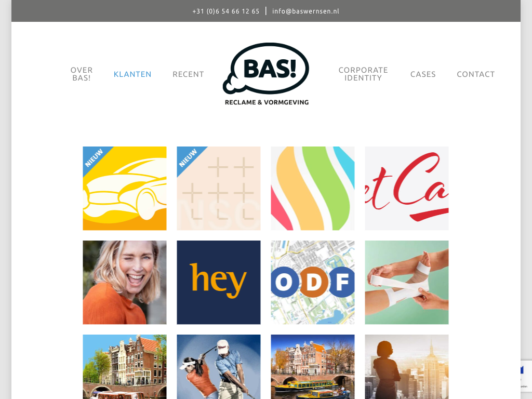Go to the Contact page
Image resolution: width=532 pixels, height=399 pixels.
(x=475, y=74)
